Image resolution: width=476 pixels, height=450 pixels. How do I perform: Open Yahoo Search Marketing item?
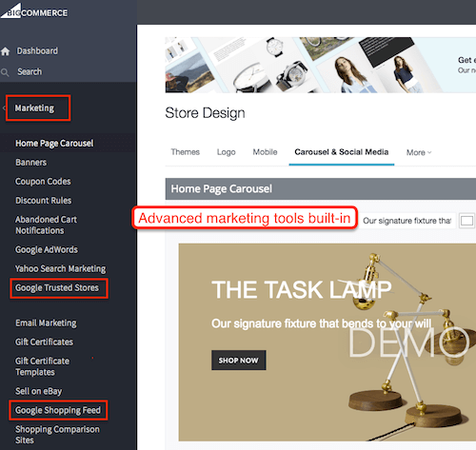pos(61,268)
